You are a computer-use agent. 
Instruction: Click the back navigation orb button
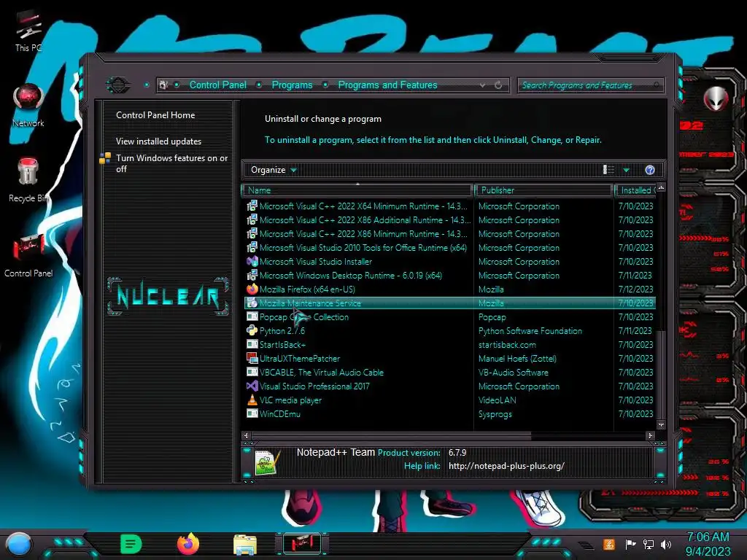pyautogui.click(x=118, y=85)
